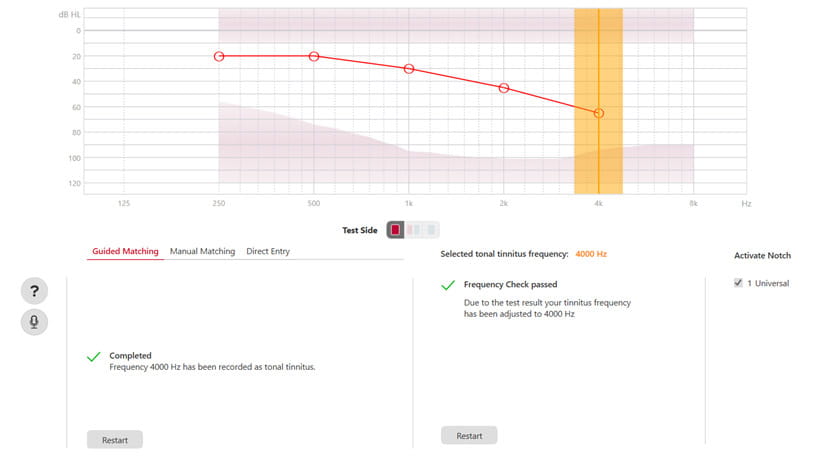This screenshot has width=818, height=460.
Task: Click the green Completed checkmark icon
Action: point(94,356)
